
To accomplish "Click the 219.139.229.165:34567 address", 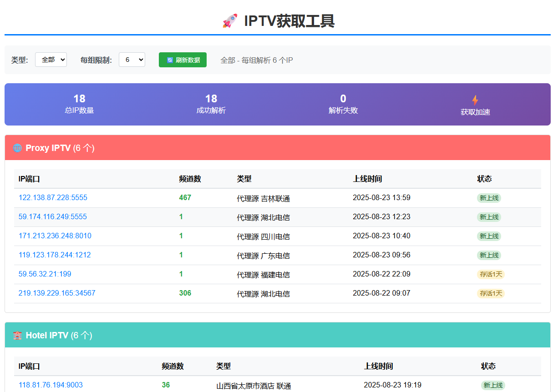I will pos(57,293).
